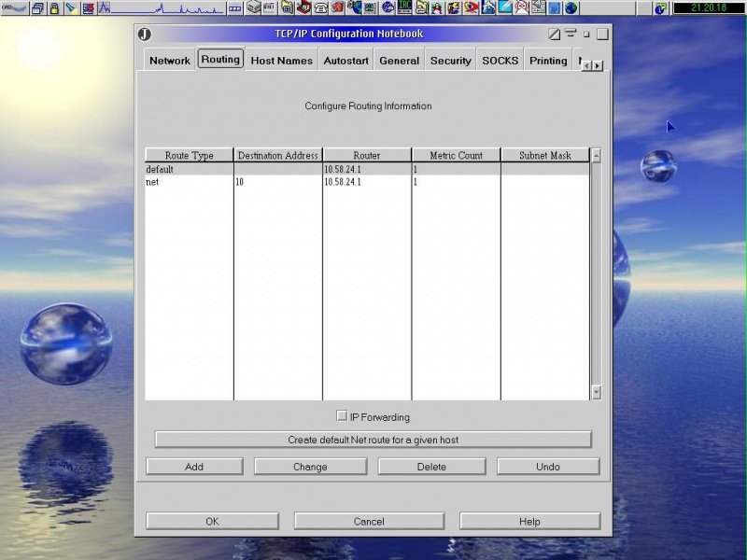Switch to the Host Names tab
Viewport: 747px width, 560px height.
(x=281, y=60)
